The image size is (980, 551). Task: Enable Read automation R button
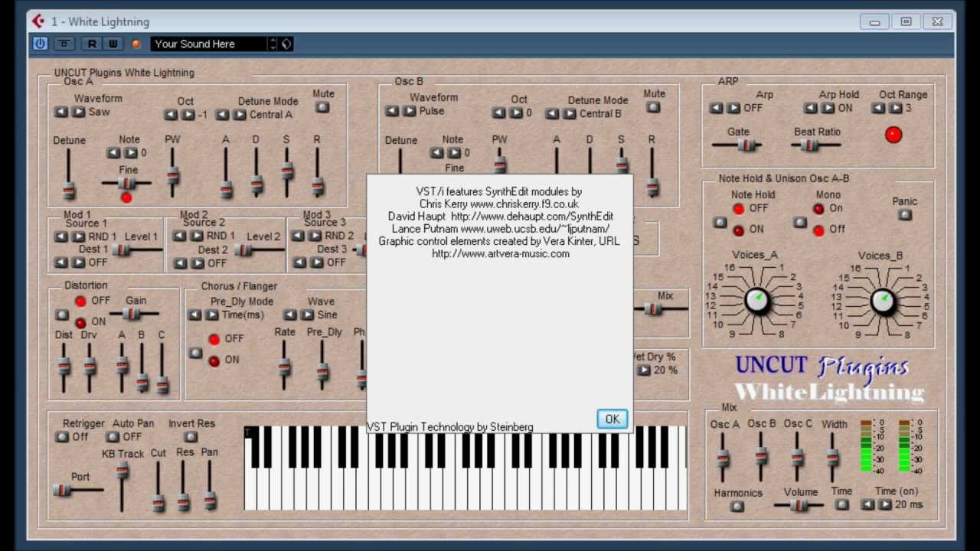tap(92, 44)
